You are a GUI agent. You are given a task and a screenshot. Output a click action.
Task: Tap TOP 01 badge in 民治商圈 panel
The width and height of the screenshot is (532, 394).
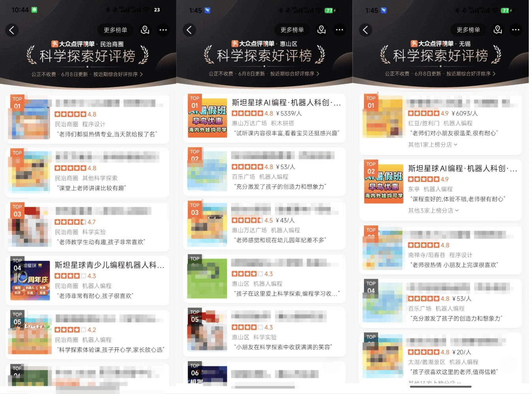tap(17, 103)
